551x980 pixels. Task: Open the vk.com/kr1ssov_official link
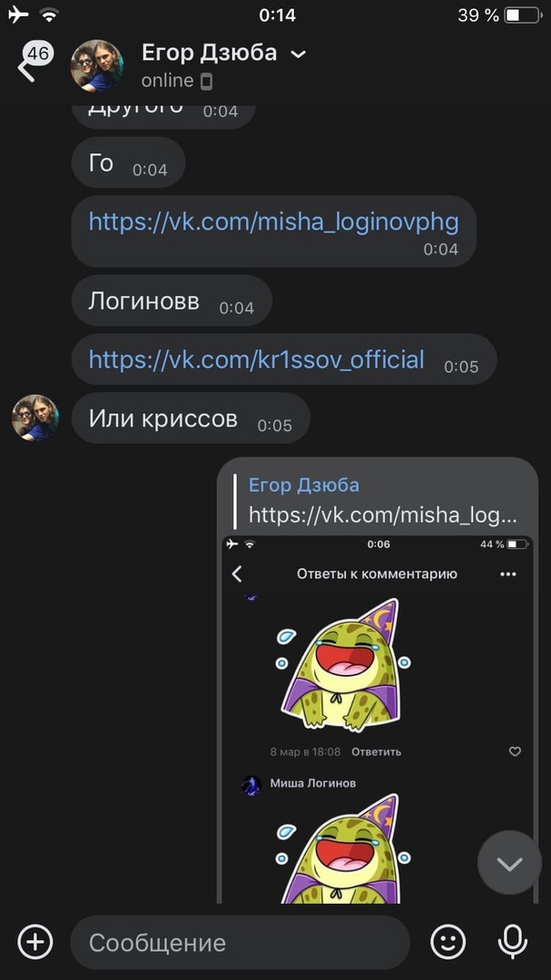click(x=256, y=360)
